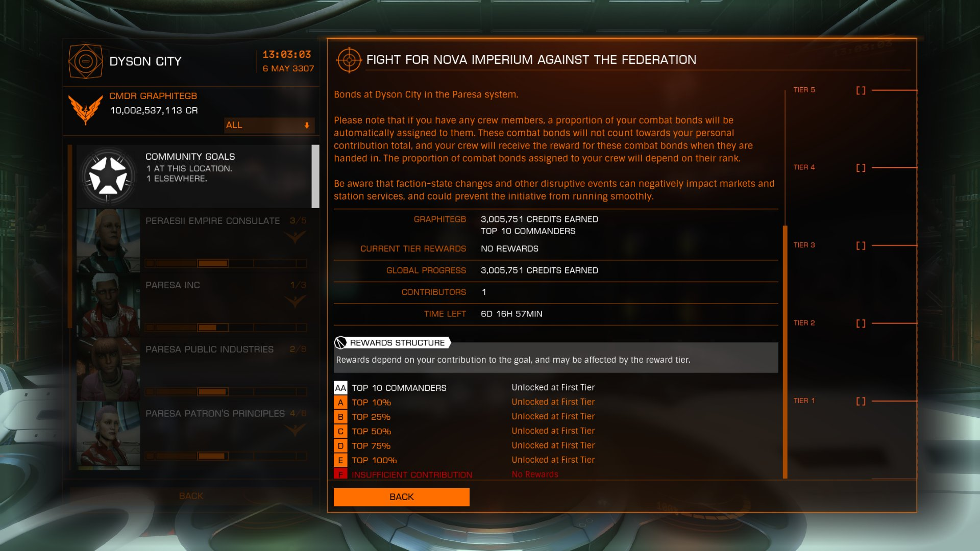Image resolution: width=980 pixels, height=551 pixels.
Task: Click the DYSON CITY station name
Action: 145,62
